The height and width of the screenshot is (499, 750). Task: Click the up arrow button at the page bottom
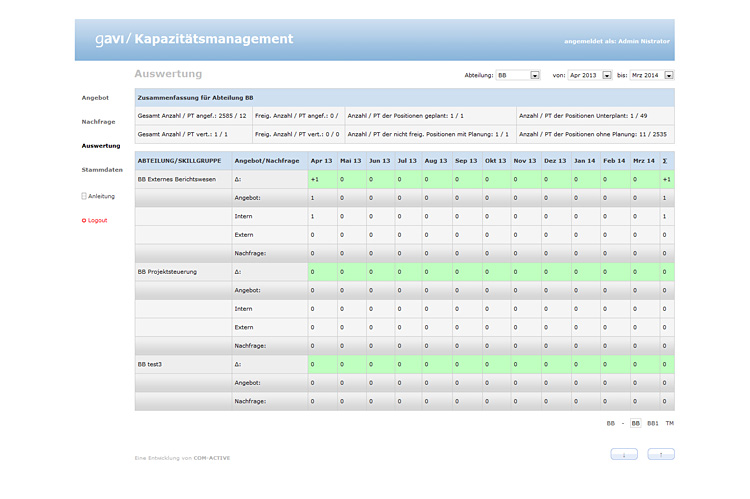(661, 454)
